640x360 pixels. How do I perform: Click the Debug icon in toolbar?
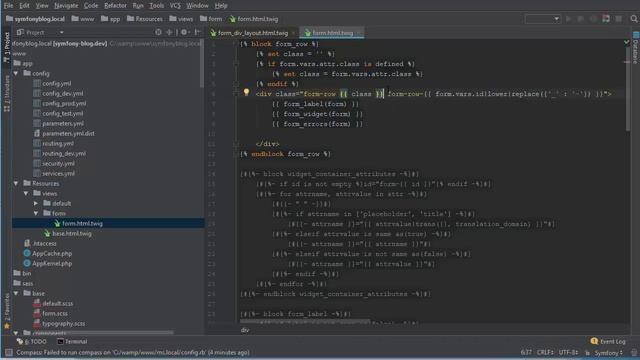click(x=580, y=19)
